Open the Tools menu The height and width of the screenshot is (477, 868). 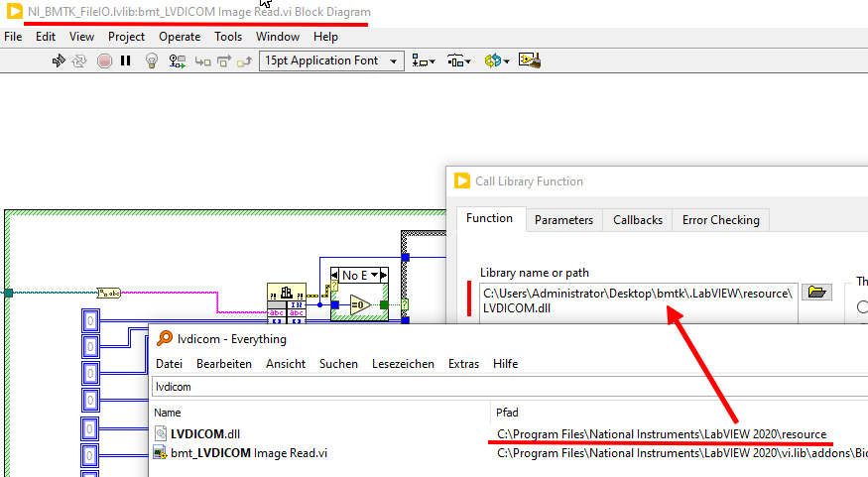tap(228, 37)
